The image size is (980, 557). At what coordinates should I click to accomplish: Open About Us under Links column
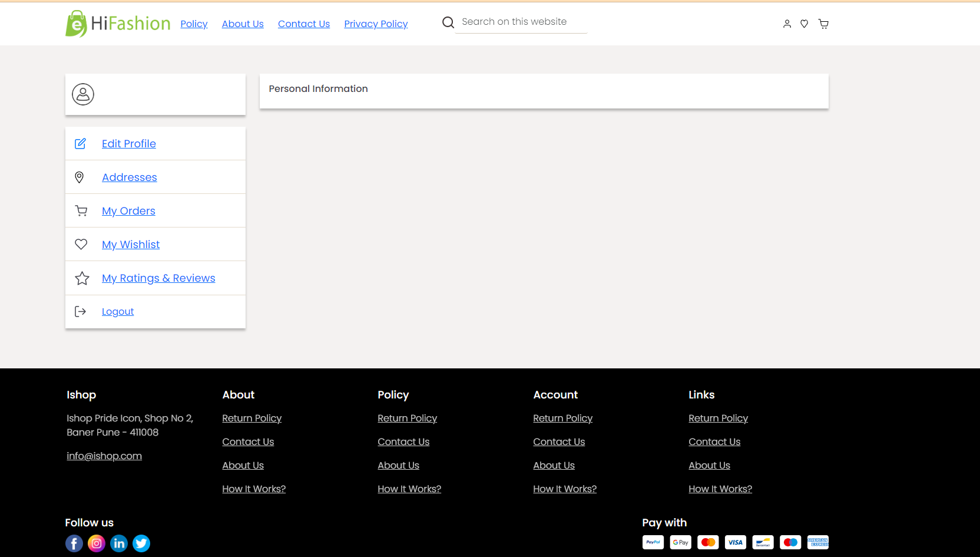click(709, 465)
